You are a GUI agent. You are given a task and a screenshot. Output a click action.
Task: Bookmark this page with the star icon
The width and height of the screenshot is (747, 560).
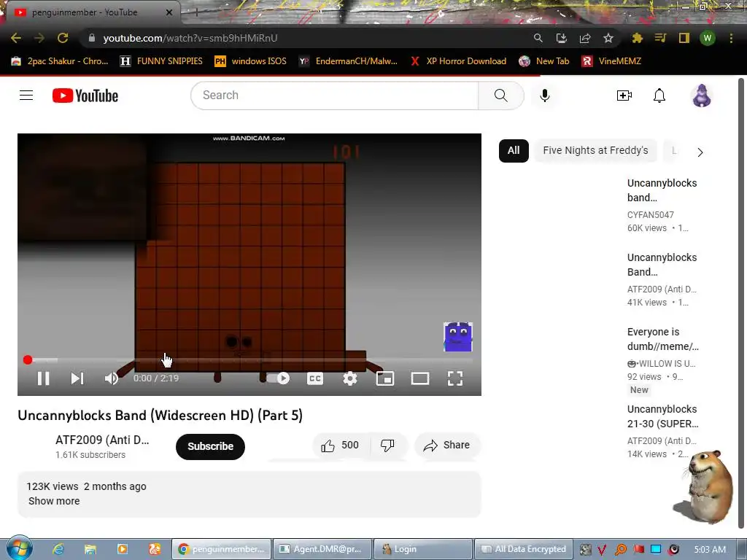[608, 38]
